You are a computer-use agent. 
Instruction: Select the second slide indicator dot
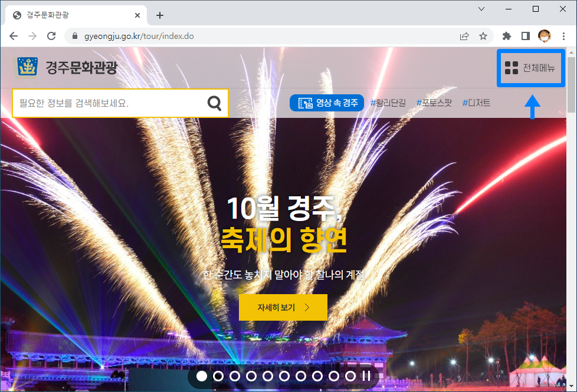[x=218, y=376]
